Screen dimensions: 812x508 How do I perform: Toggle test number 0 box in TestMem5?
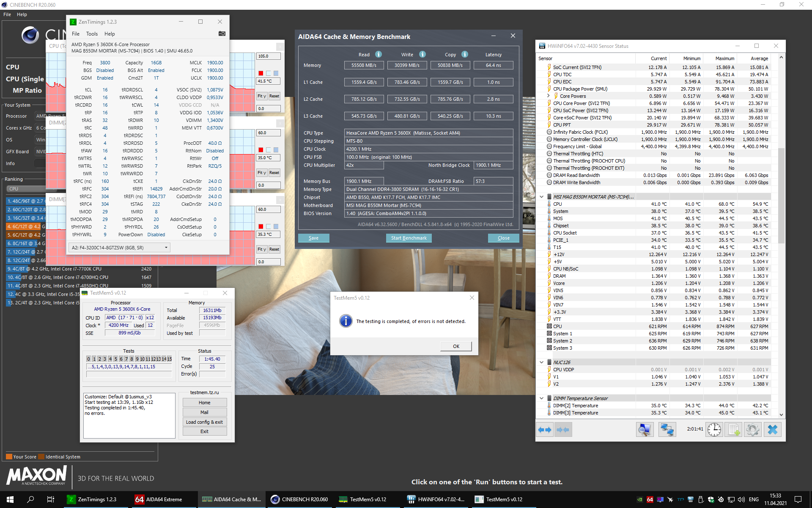(x=88, y=359)
